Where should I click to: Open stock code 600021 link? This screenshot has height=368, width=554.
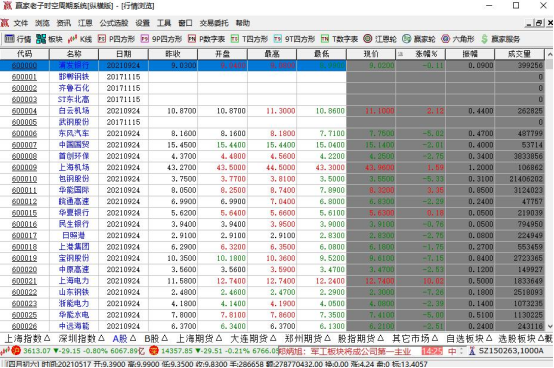(x=24, y=281)
